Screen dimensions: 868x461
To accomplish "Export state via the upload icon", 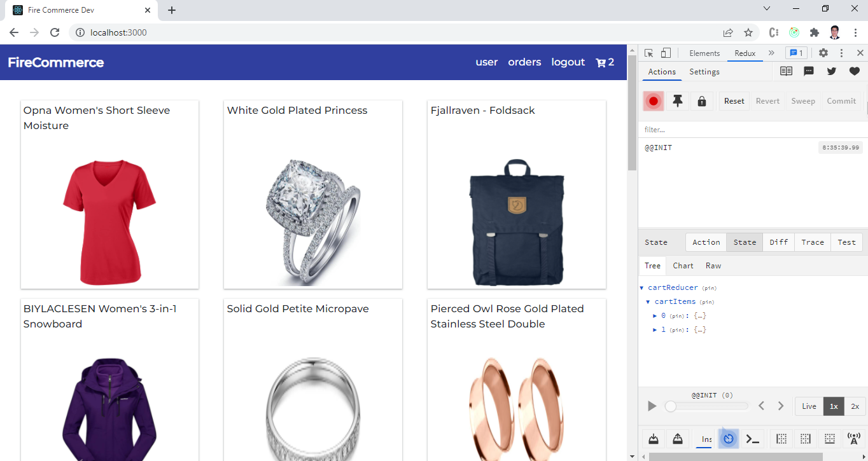I will (677, 439).
